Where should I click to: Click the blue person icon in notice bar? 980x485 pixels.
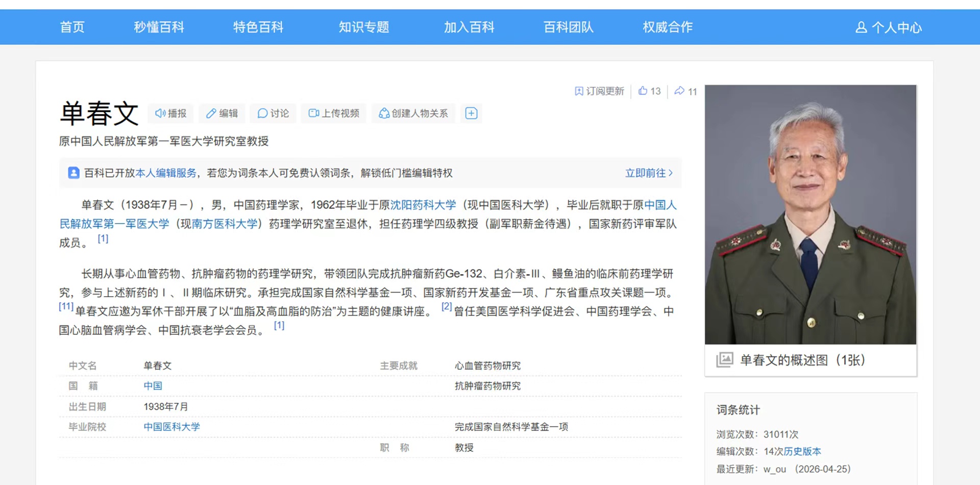click(x=73, y=173)
